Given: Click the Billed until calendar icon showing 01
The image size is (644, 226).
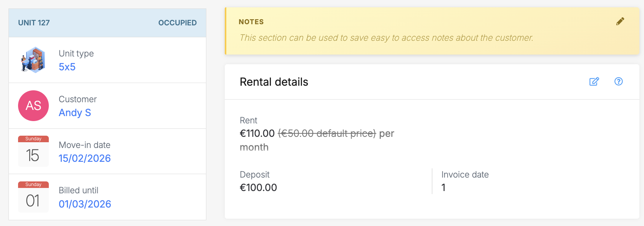Looking at the screenshot, I should 33,197.
